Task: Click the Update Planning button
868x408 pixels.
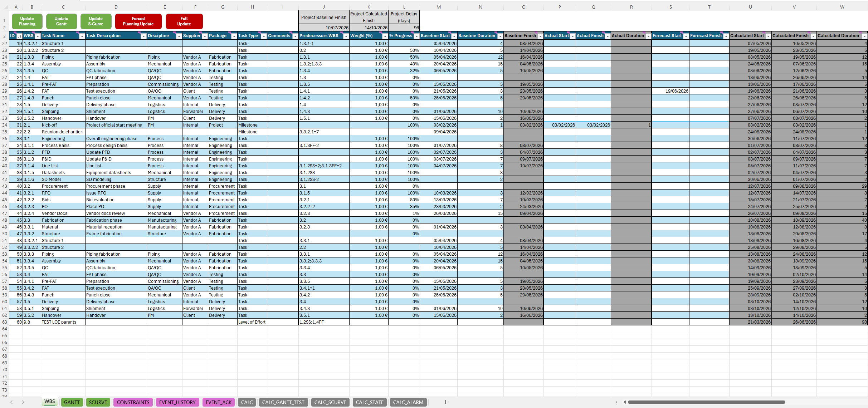Action: [x=27, y=21]
